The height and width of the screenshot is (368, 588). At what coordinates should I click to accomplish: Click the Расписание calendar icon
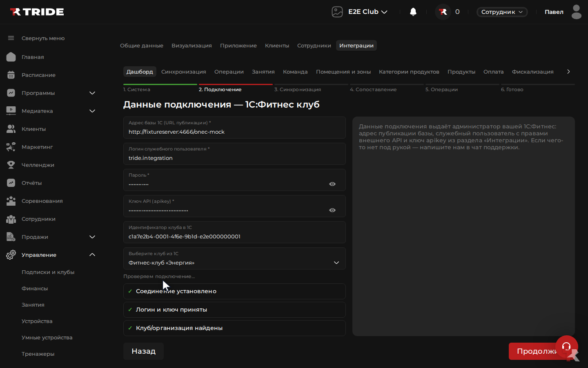click(x=11, y=75)
